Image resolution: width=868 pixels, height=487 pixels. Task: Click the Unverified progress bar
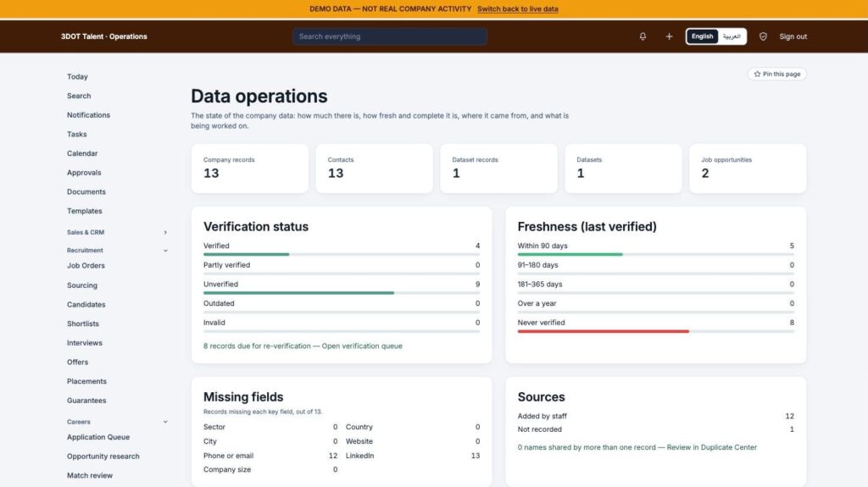coord(342,293)
